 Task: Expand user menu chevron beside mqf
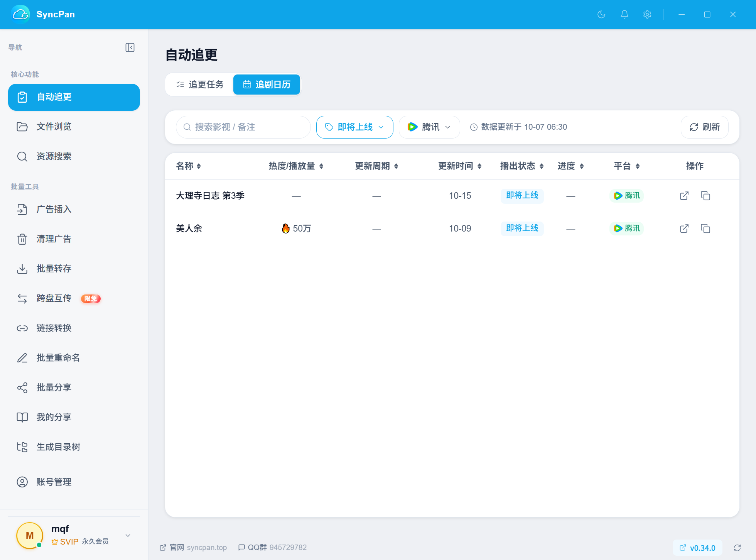point(128,535)
